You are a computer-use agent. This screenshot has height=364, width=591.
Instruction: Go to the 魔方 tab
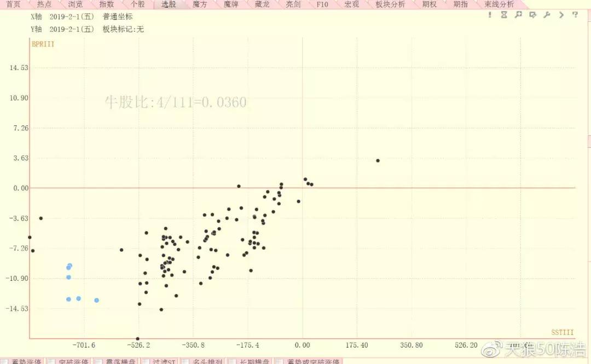pyautogui.click(x=200, y=4)
